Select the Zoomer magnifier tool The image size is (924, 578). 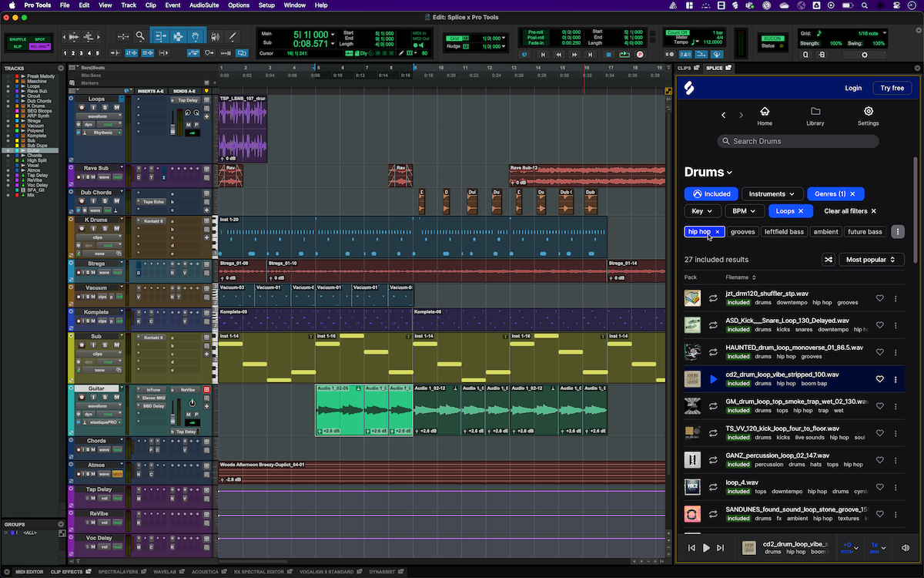click(140, 36)
